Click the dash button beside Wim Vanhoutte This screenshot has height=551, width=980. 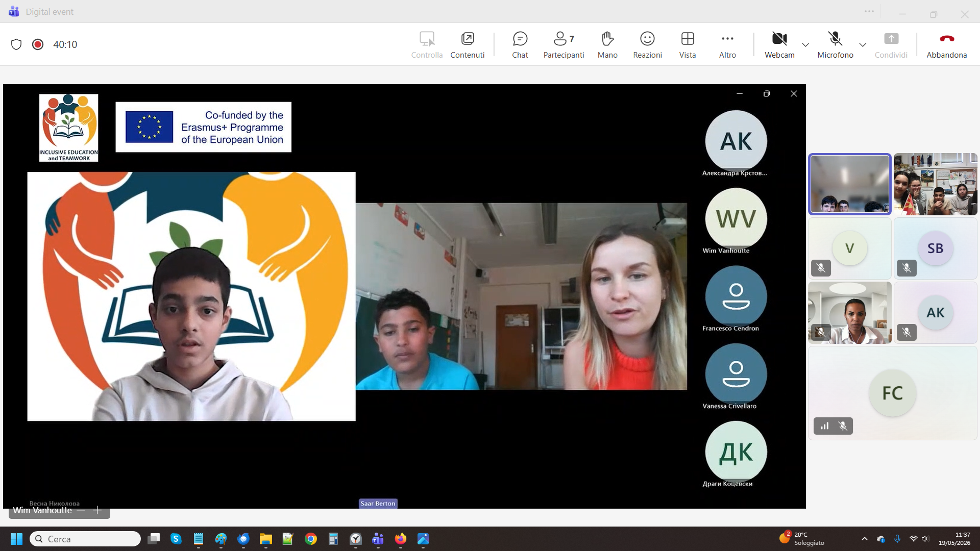(x=81, y=510)
